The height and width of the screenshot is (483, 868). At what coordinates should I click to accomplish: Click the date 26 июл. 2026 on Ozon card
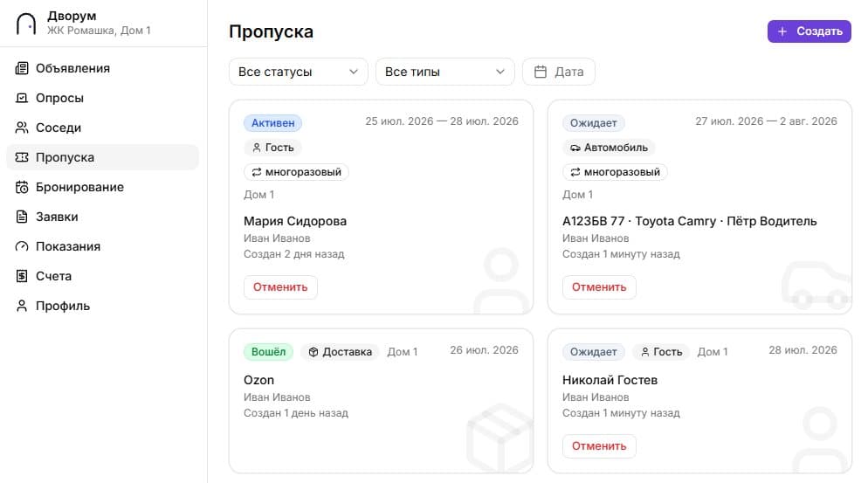tap(484, 350)
